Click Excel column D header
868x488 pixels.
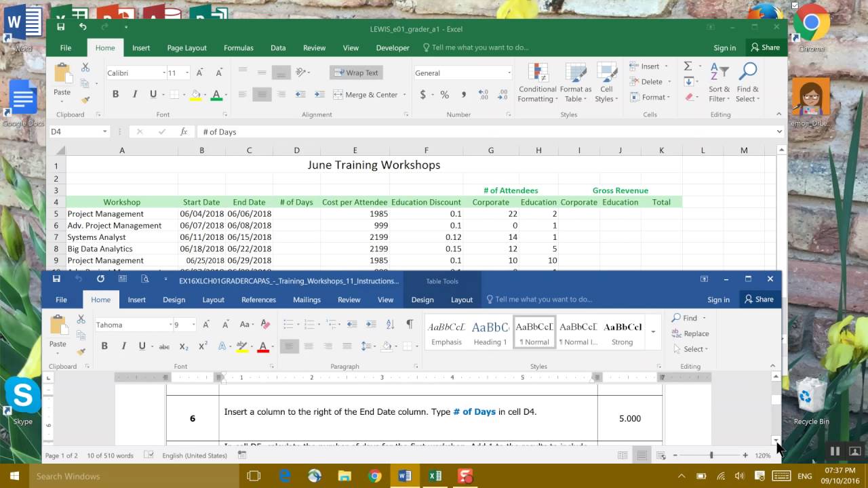[x=296, y=150]
